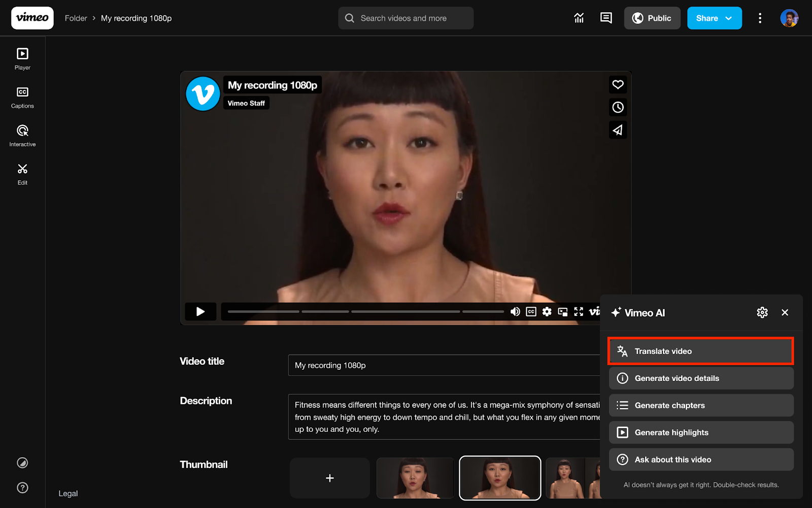Open the comments icon in header
Viewport: 812px width, 508px height.
pyautogui.click(x=606, y=18)
